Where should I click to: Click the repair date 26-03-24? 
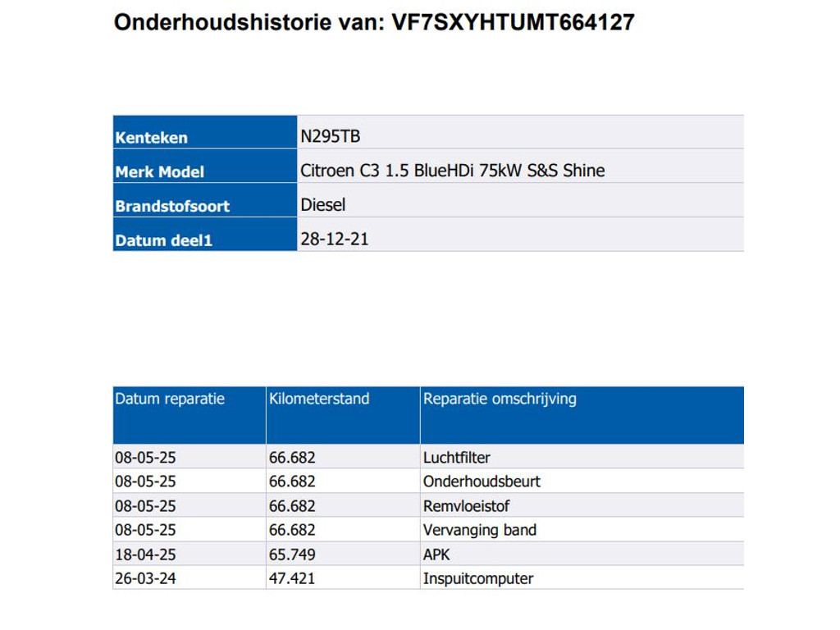coord(145,578)
